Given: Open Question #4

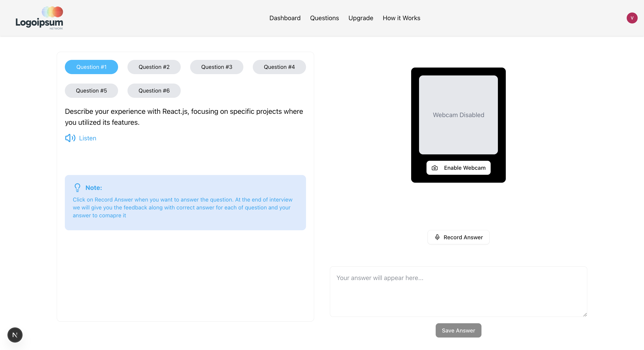Looking at the screenshot, I should (279, 67).
